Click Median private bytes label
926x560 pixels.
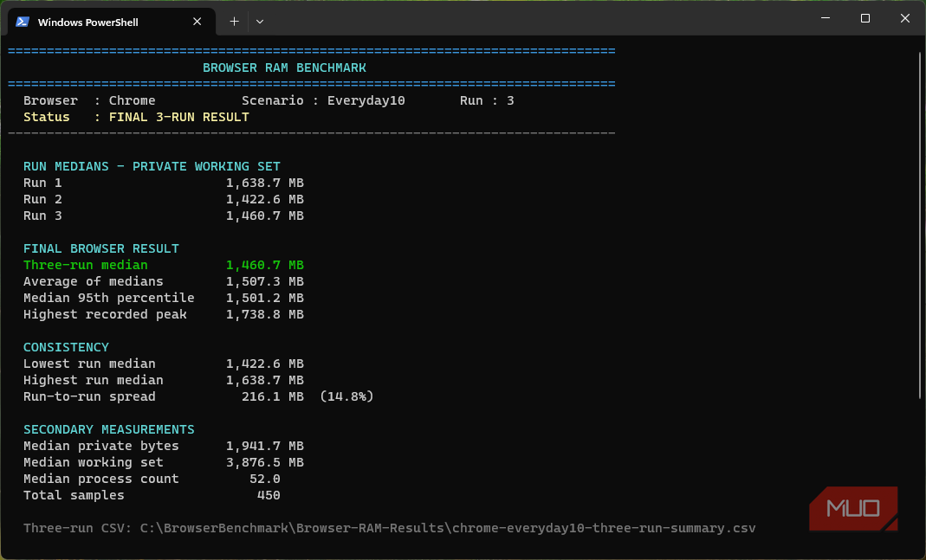[101, 446]
